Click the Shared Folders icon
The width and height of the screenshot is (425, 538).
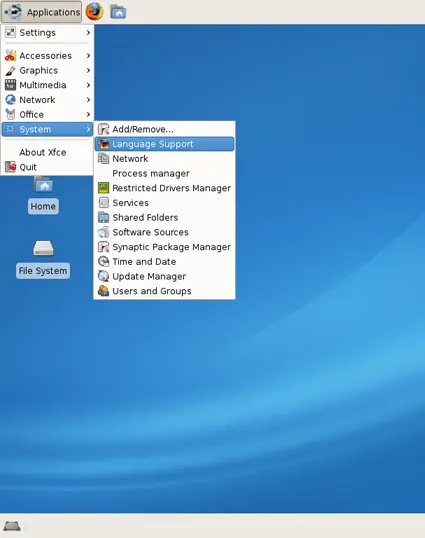click(103, 218)
